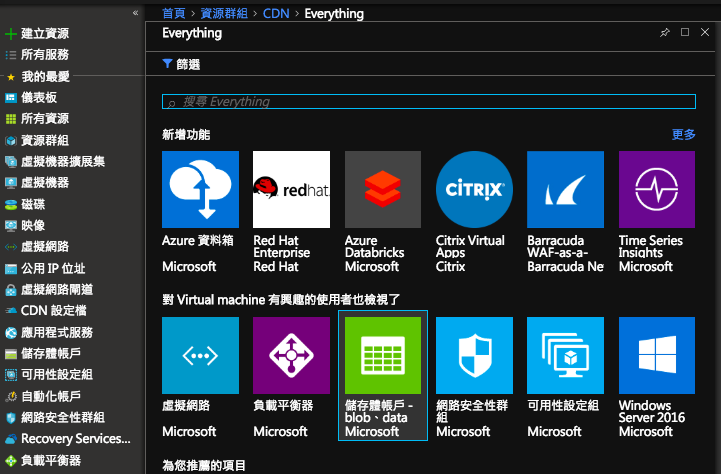Open the CDN breadcrumb link
721x474 pixels.
coord(276,13)
